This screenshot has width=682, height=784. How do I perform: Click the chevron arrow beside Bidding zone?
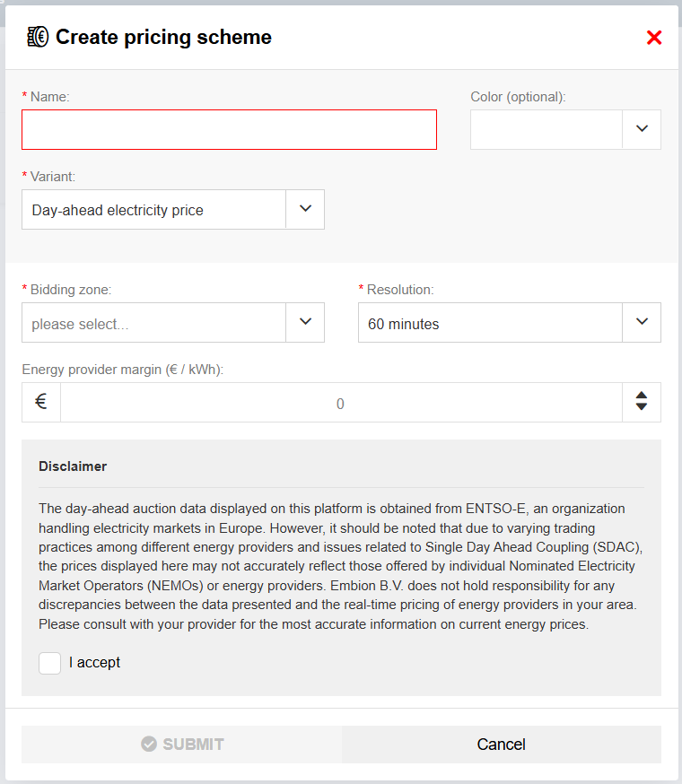[305, 322]
